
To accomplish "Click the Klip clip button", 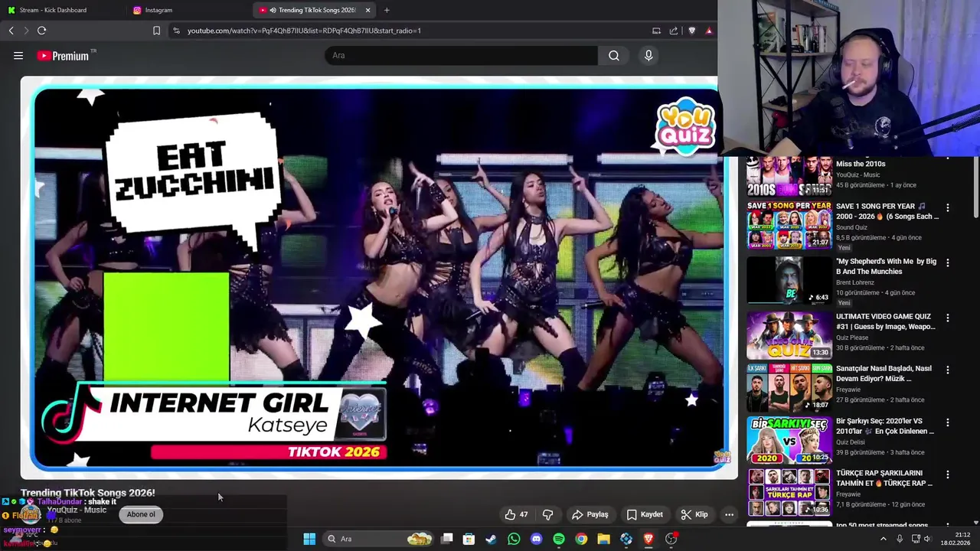I will click(694, 514).
